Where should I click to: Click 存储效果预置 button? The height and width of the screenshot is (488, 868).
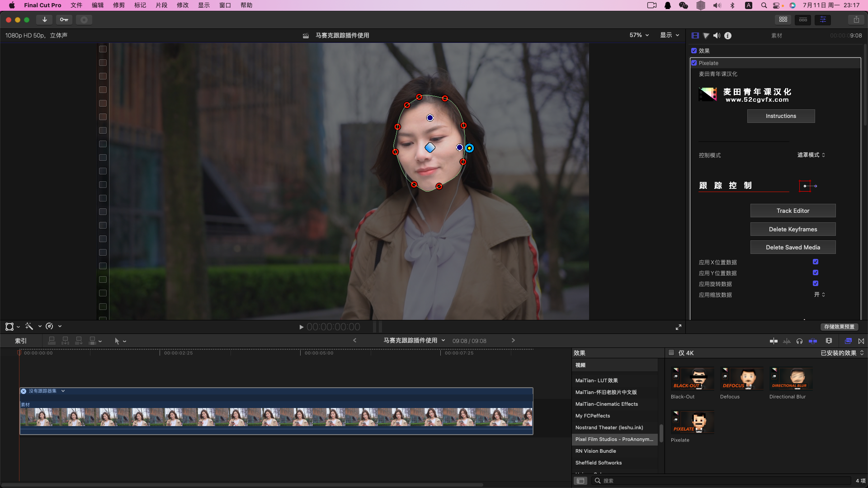pyautogui.click(x=839, y=327)
